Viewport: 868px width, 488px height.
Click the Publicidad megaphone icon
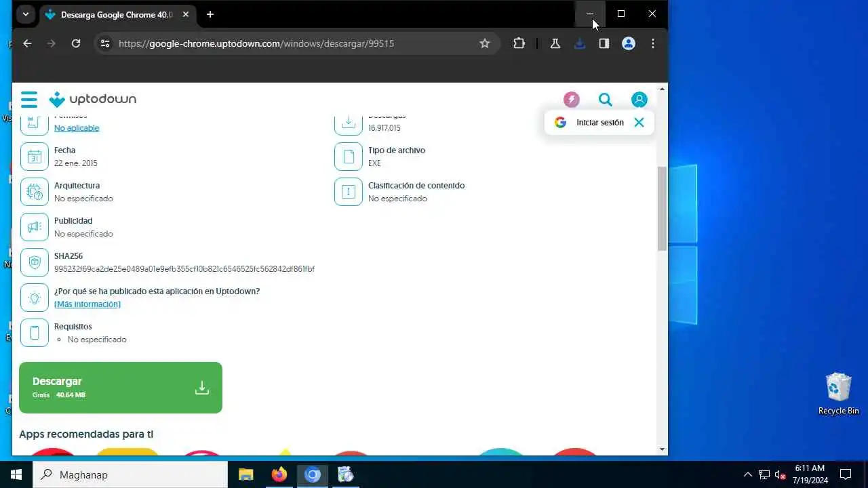(x=35, y=227)
